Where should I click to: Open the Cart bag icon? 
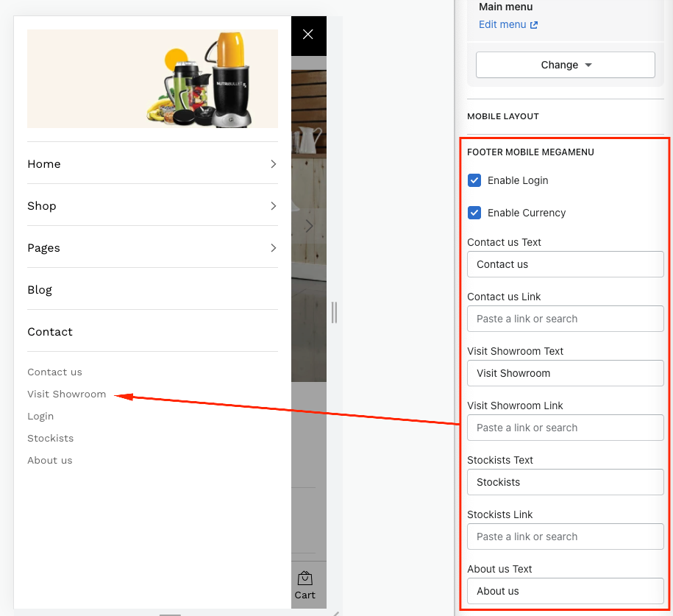coord(305,578)
